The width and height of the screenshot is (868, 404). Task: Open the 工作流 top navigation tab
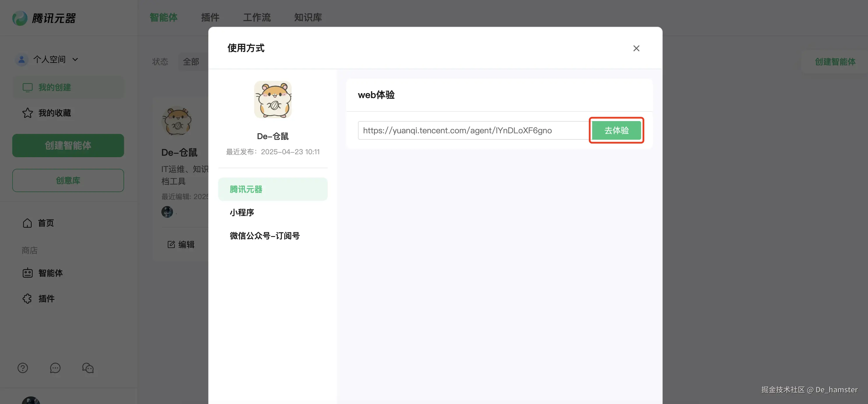(x=257, y=17)
